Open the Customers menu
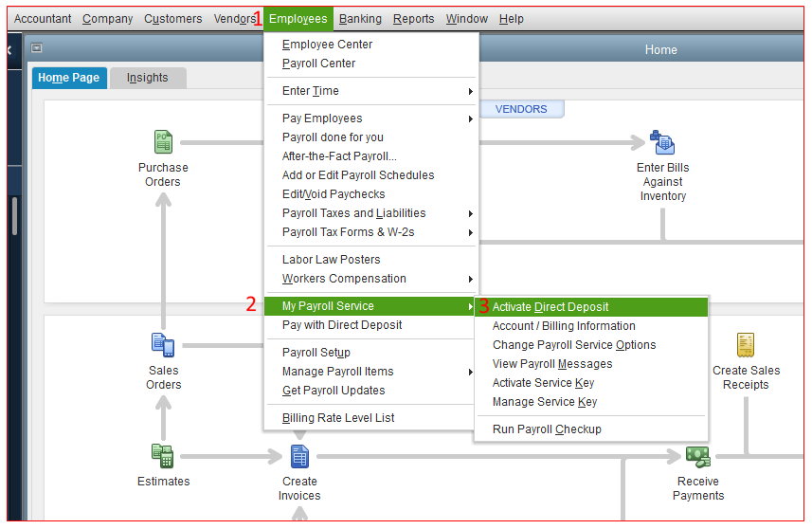This screenshot has height=529, width=812. 173,19
